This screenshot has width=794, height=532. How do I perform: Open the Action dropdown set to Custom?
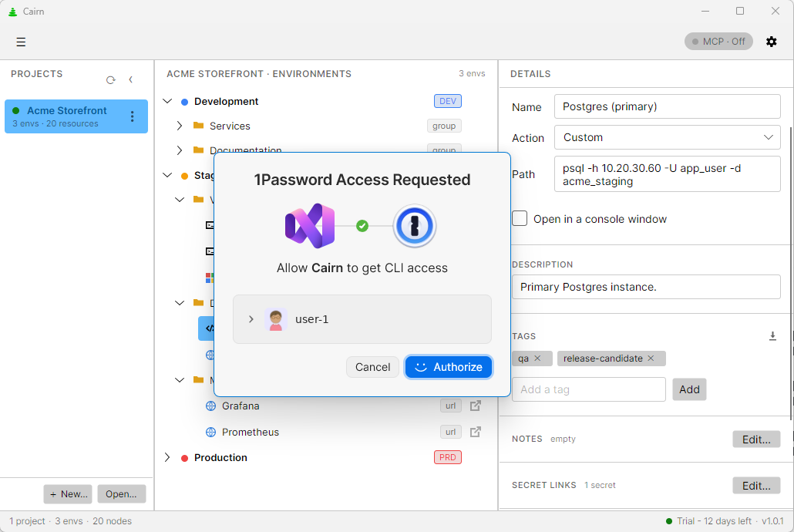[x=667, y=137]
